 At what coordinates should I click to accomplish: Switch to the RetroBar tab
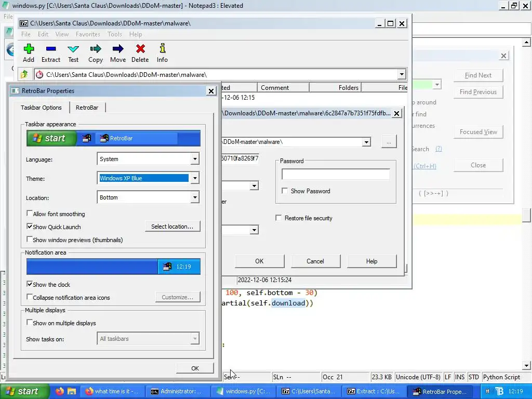87,108
